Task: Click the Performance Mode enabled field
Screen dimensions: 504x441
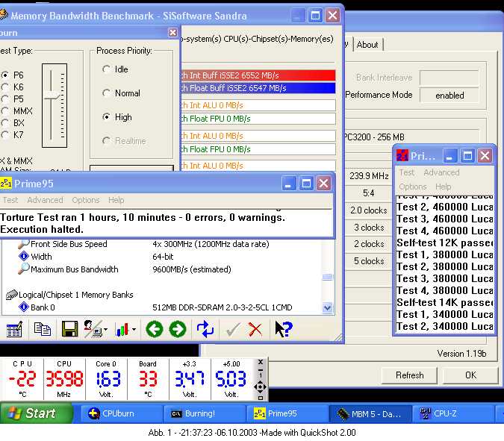Action: point(449,96)
